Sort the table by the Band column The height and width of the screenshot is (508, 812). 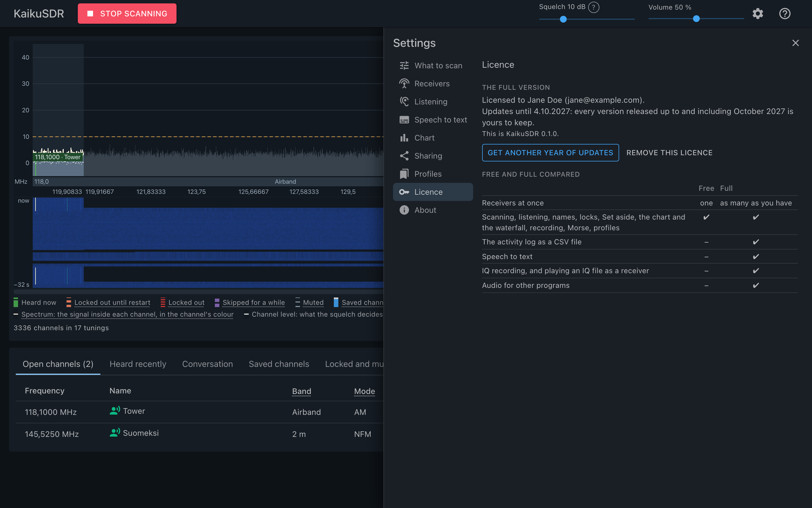tap(301, 391)
